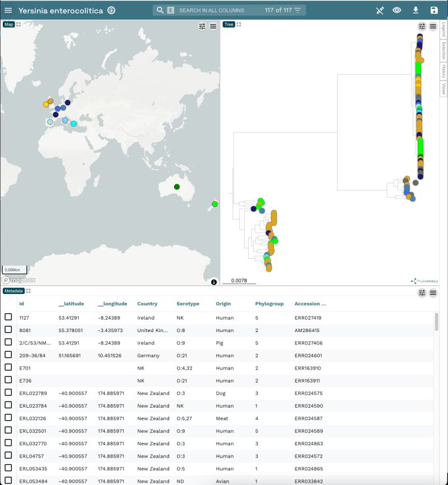
Task: Open the History side tab
Action: [444, 71]
